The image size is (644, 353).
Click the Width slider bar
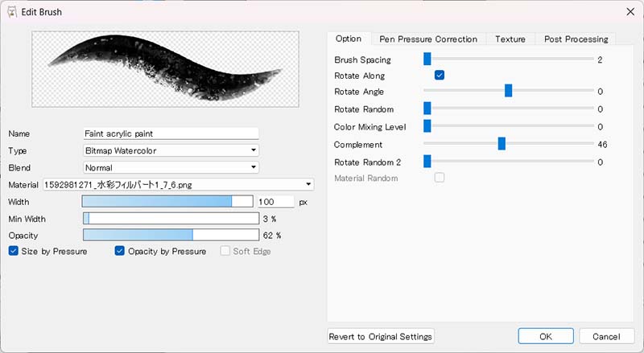[167, 201]
